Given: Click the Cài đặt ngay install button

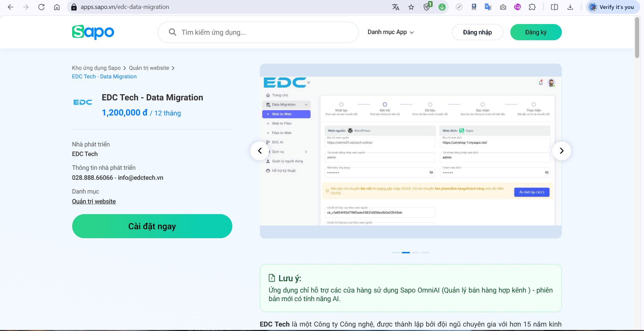Looking at the screenshot, I should coord(152,226).
